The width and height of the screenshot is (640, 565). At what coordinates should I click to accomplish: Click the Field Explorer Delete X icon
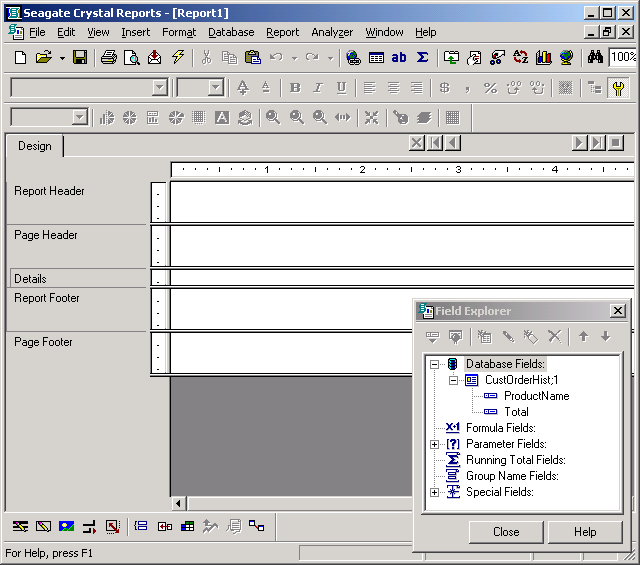pos(554,337)
